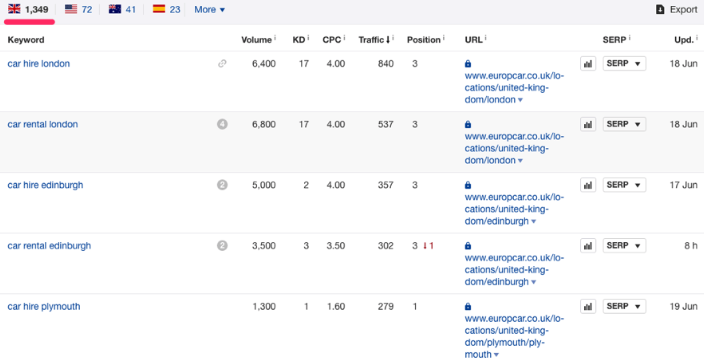
Task: Click the badge showing 2 for car hire edinburgh
Action: click(222, 185)
